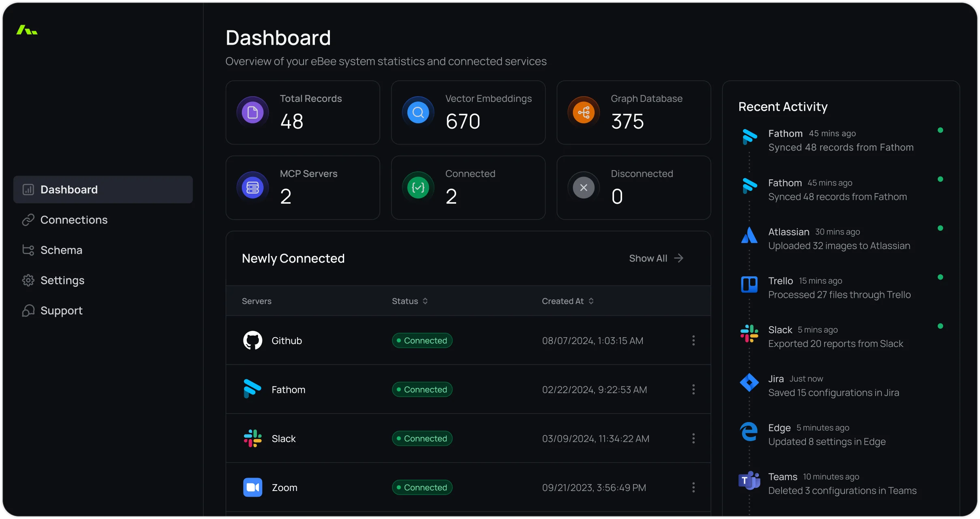Click the Jira activity icon
The image size is (980, 519).
tap(749, 382)
